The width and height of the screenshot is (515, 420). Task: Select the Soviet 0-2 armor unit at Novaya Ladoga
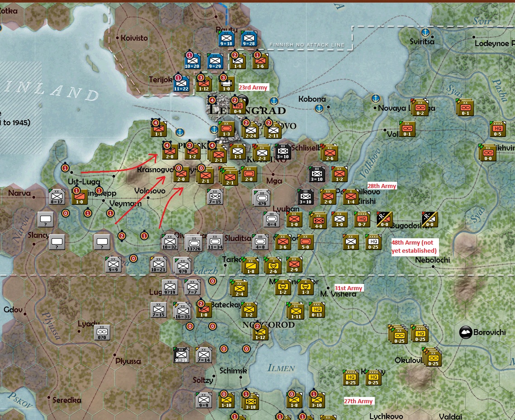420,108
